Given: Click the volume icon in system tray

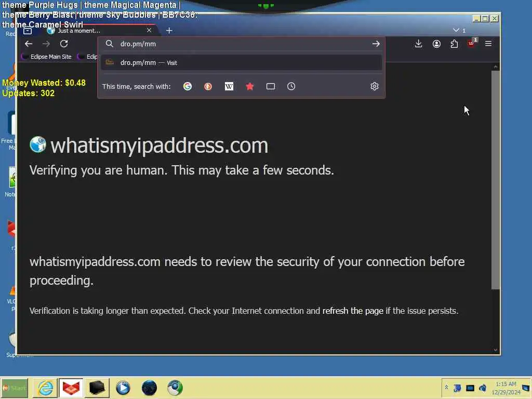Looking at the screenshot, I should 483,388.
